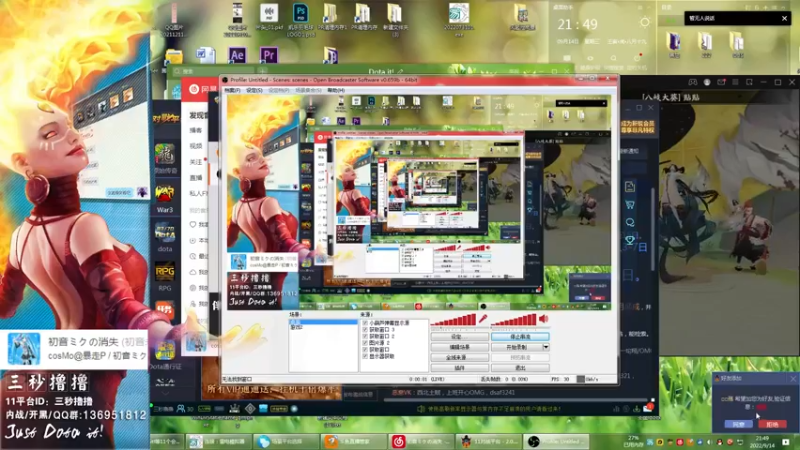800x450 pixels.
Task: Adjust the desktop audio volume meter in OBS
Action: pos(514,320)
